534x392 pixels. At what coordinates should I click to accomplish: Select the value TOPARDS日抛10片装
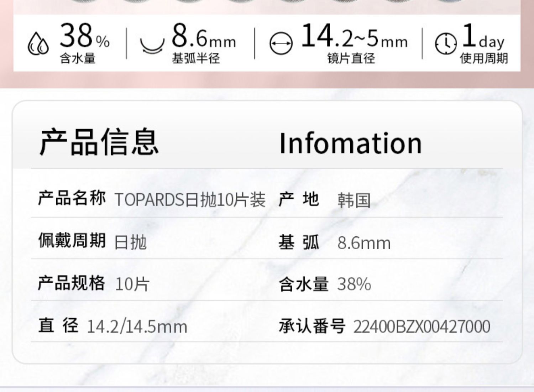coord(190,199)
